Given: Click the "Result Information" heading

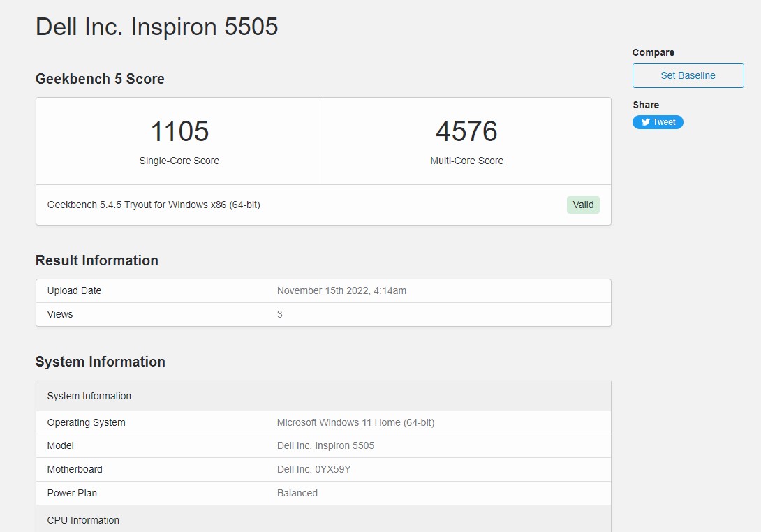Looking at the screenshot, I should coord(96,260).
